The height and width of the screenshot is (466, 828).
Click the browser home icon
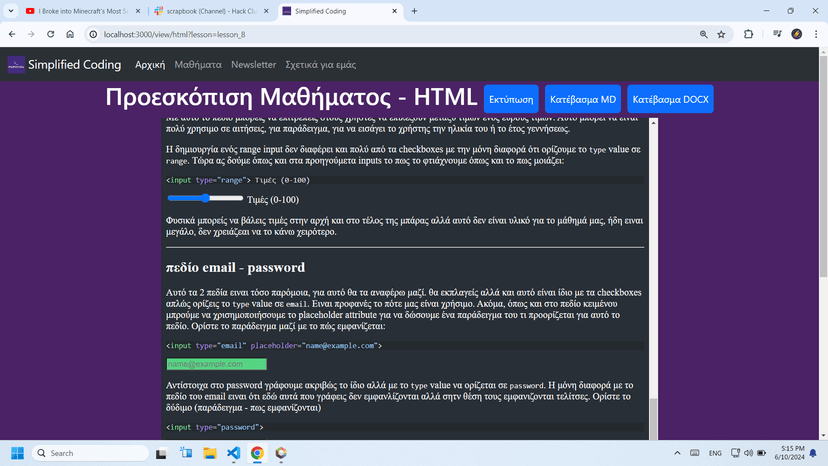coord(70,34)
